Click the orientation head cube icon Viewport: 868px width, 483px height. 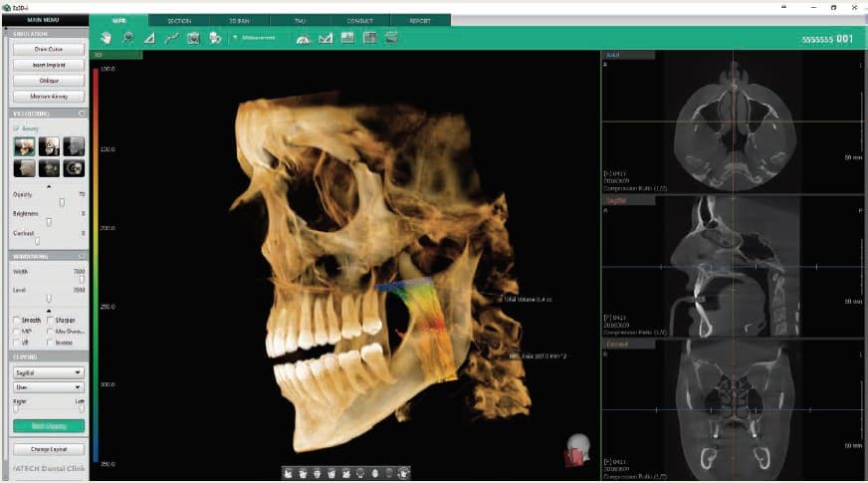[577, 449]
